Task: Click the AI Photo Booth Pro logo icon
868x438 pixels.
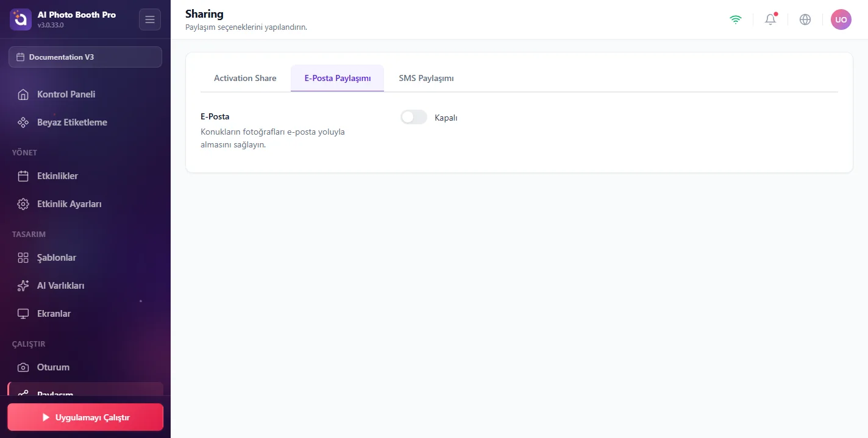Action: 21,19
